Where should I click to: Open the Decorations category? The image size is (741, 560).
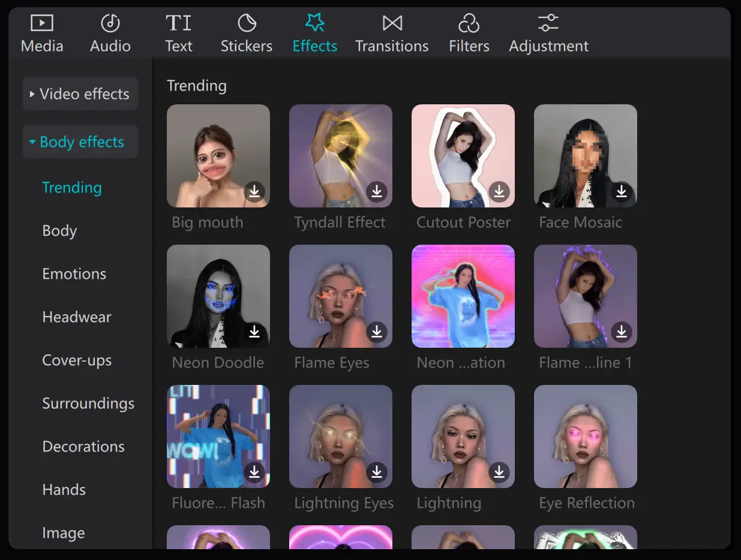83,447
